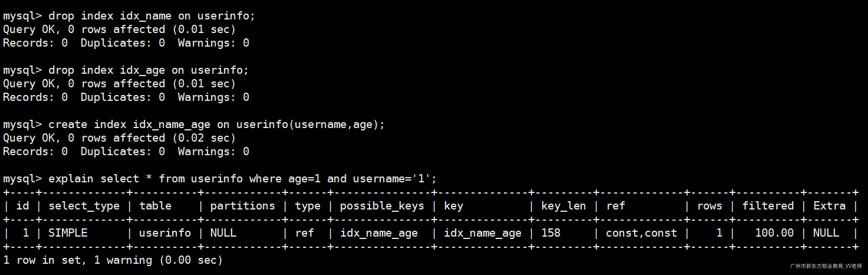Click the 'possible_keys' column header

pyautogui.click(x=382, y=206)
